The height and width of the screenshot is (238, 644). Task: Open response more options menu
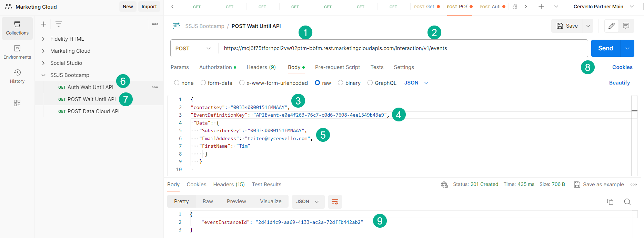634,185
